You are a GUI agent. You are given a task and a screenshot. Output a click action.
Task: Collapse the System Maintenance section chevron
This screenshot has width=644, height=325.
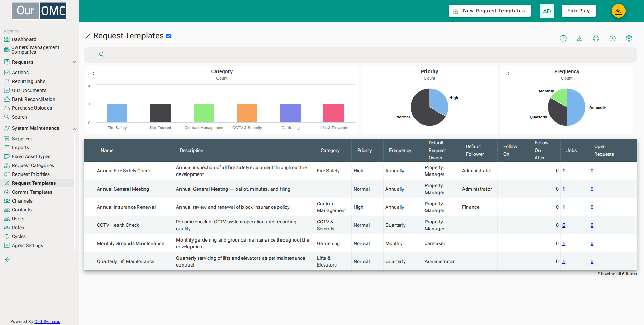click(74, 129)
